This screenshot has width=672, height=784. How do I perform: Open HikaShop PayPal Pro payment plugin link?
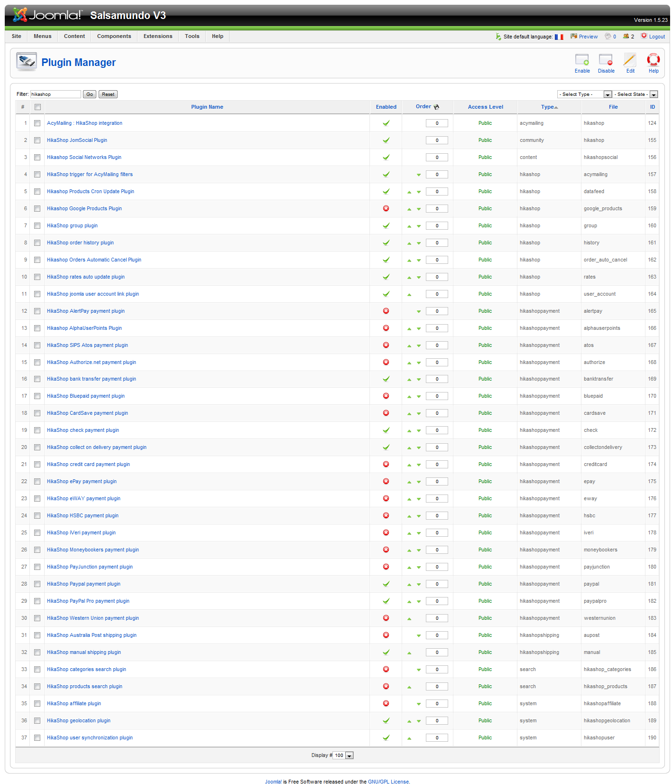tap(88, 601)
